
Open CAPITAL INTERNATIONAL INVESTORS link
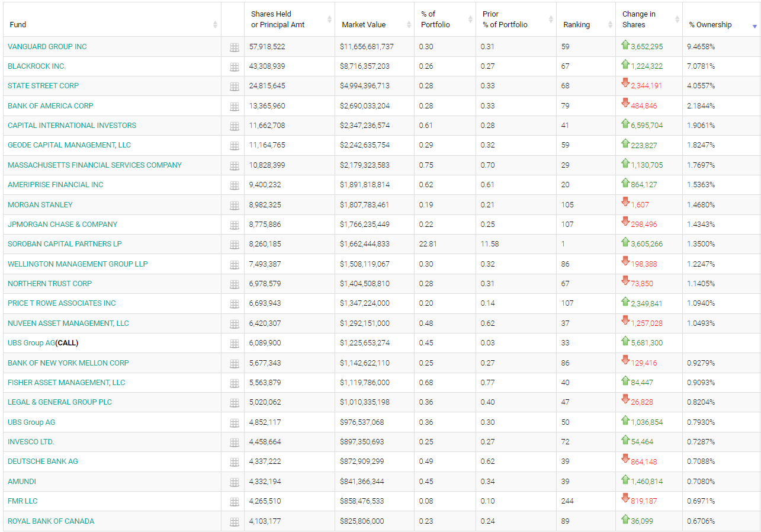click(72, 125)
